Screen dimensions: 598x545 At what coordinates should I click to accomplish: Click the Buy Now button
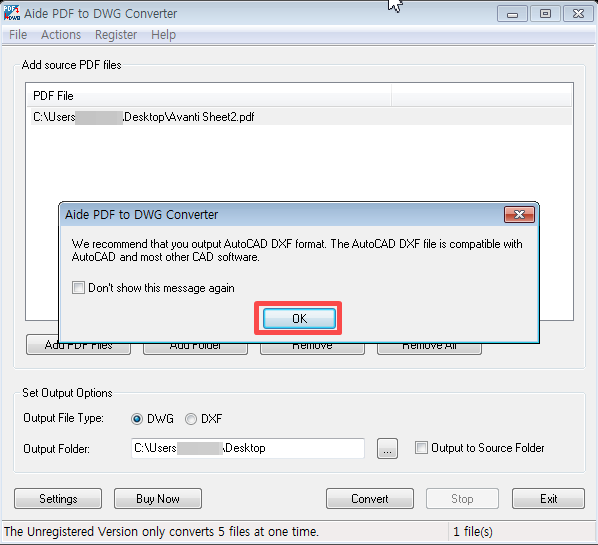click(158, 498)
